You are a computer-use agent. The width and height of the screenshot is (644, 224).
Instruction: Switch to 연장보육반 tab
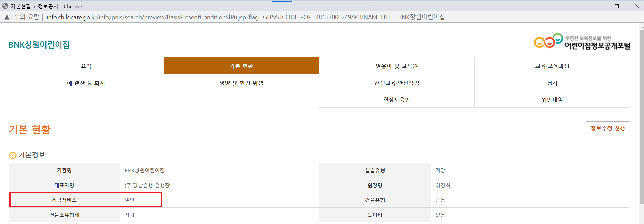click(397, 99)
